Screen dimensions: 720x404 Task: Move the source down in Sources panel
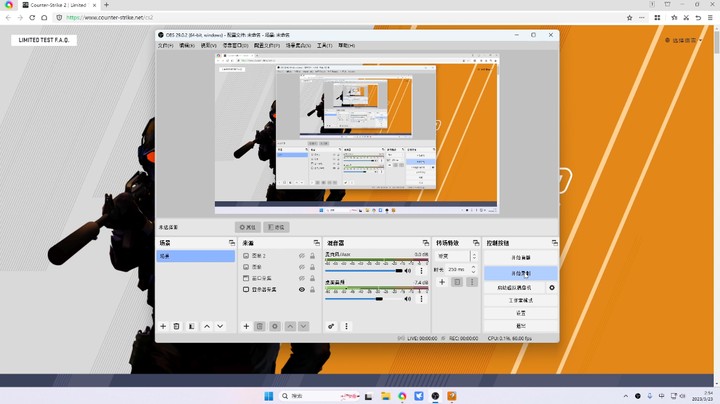[x=304, y=326]
